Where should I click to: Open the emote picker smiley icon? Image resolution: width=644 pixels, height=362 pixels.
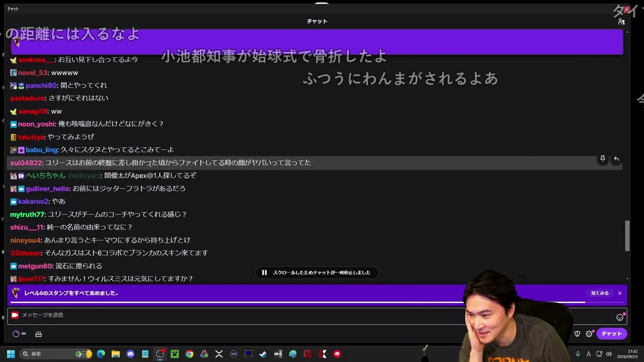point(620,317)
